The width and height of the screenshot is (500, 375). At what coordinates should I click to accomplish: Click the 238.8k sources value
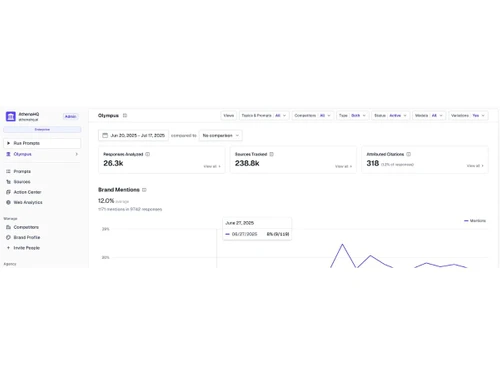(247, 163)
